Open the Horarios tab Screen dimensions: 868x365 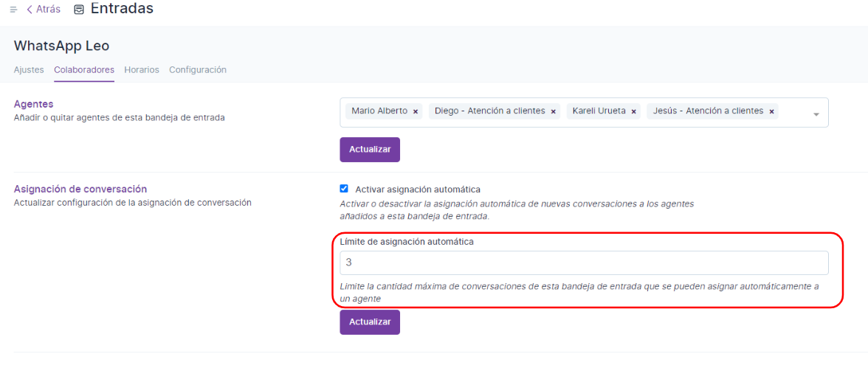click(142, 70)
